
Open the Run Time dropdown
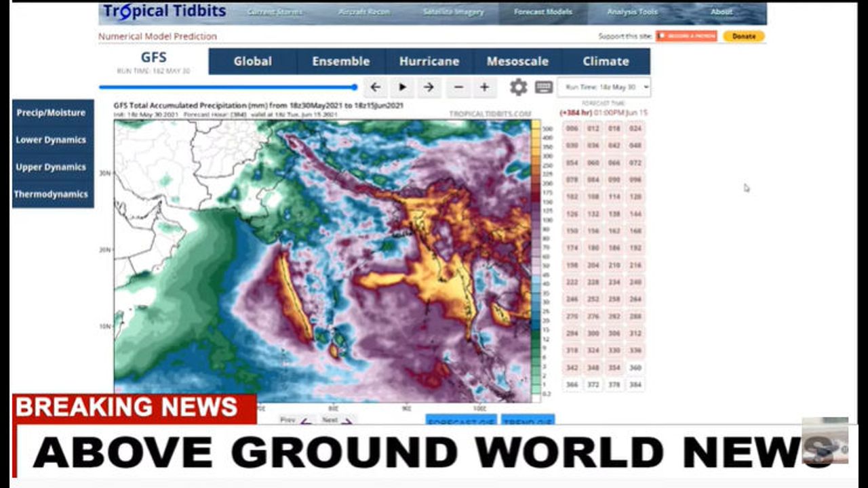click(604, 87)
